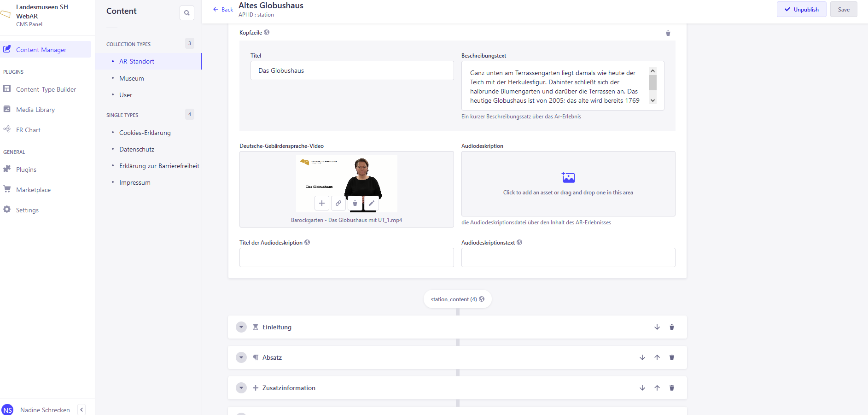The image size is (868, 415).
Task: Click the ER Chart share icon
Action: [x=7, y=129]
